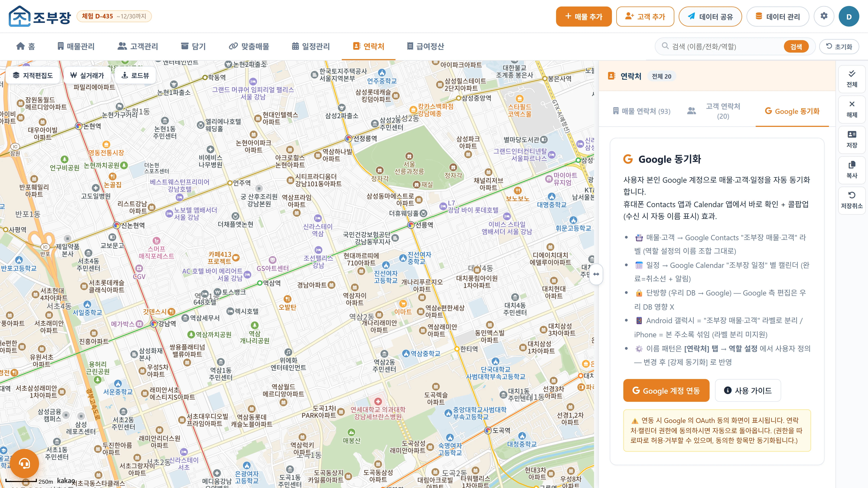Click the Google 계정 연동 button
868x488 pixels.
point(666,390)
